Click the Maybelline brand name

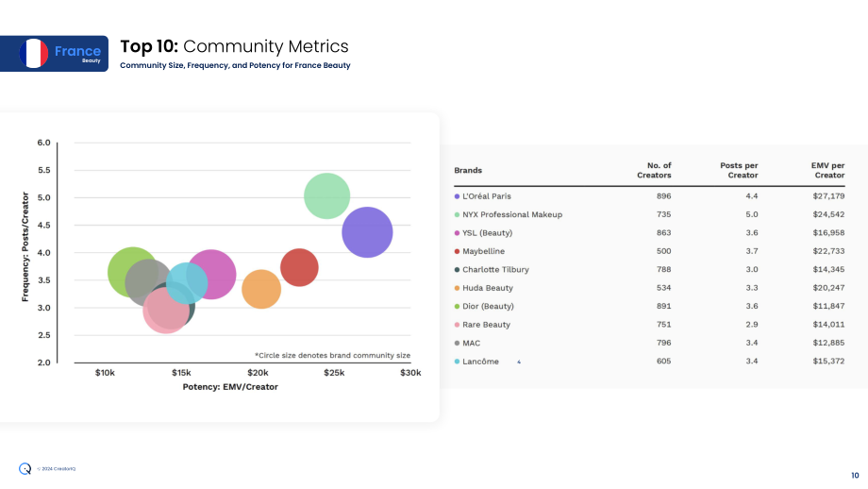483,251
